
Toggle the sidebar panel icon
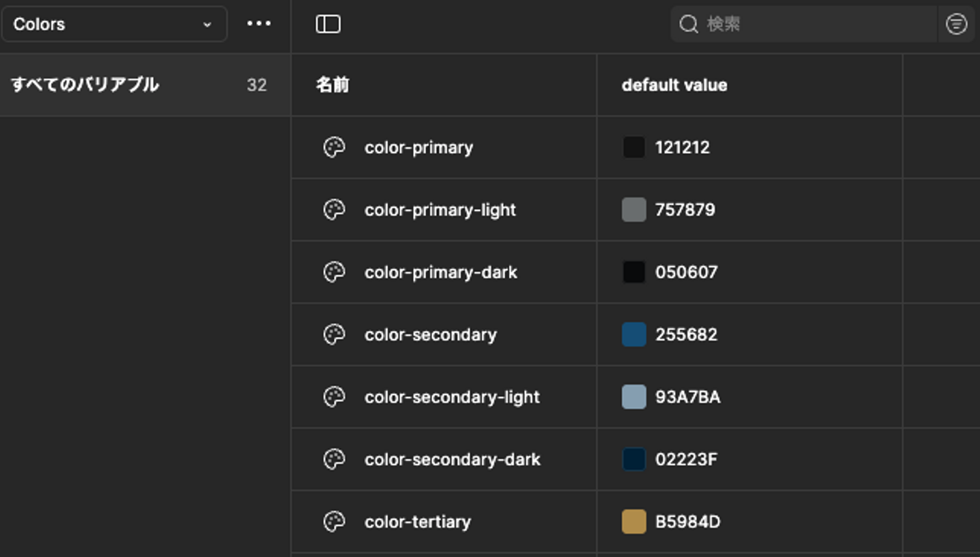click(x=328, y=25)
